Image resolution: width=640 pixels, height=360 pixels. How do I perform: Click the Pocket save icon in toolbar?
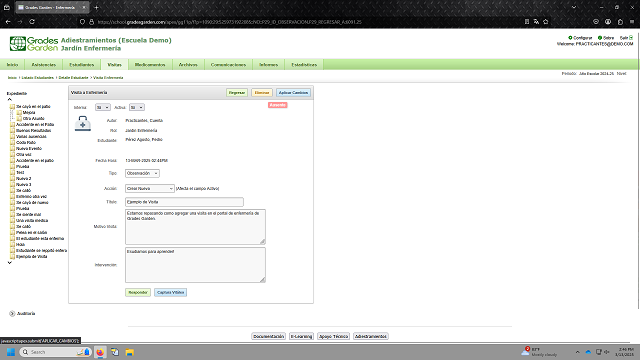point(596,22)
